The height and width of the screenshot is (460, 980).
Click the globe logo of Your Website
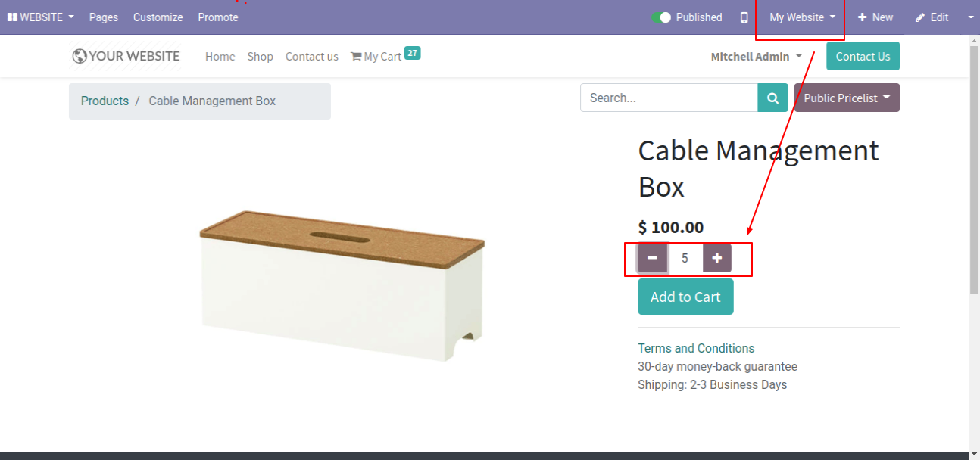pos(80,56)
